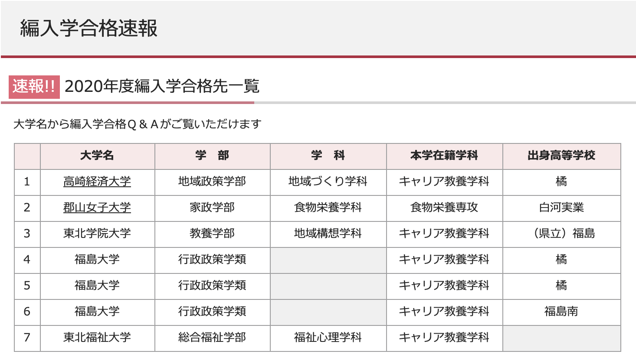Image resolution: width=636 pixels, height=364 pixels.
Task: Select the 東北福祉大学 cell
Action: [97, 338]
